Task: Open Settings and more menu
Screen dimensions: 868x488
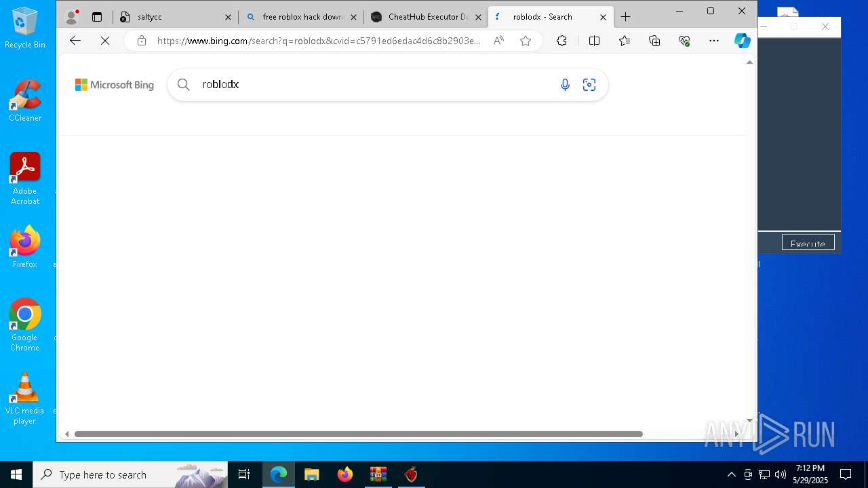Action: pyautogui.click(x=714, y=41)
